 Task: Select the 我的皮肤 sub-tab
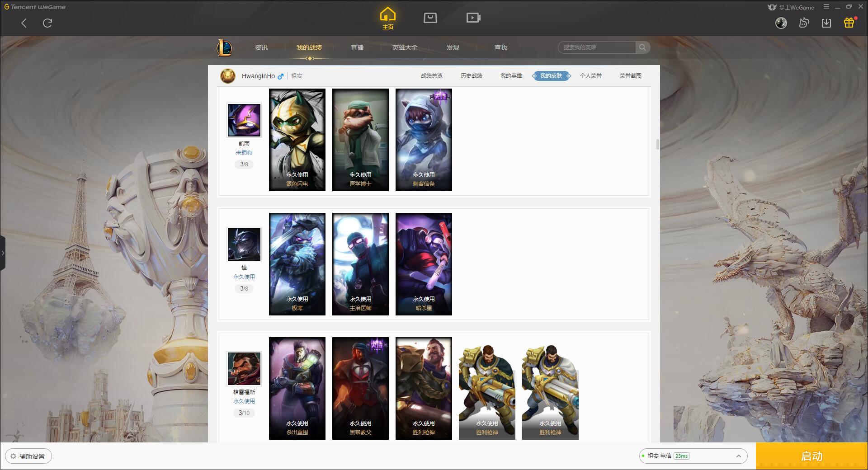551,76
